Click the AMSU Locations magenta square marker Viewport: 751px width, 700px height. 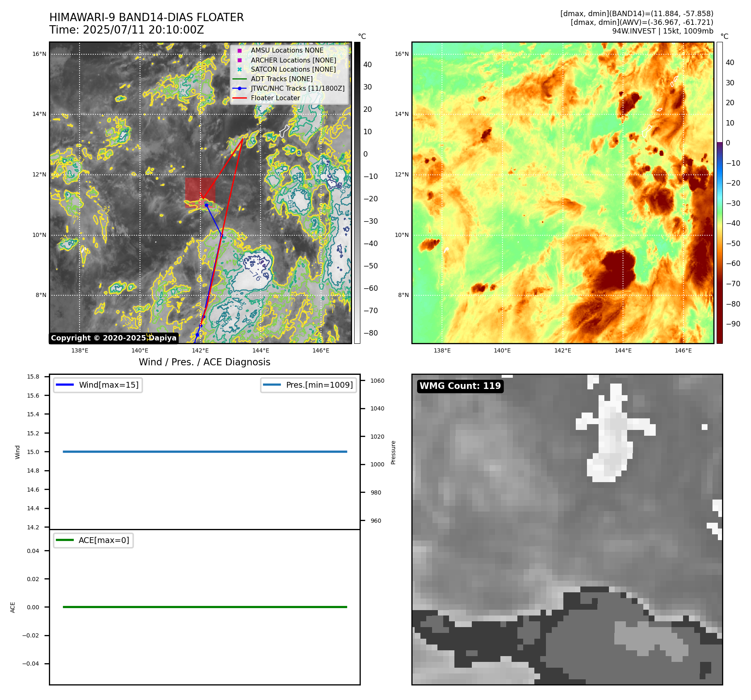239,51
